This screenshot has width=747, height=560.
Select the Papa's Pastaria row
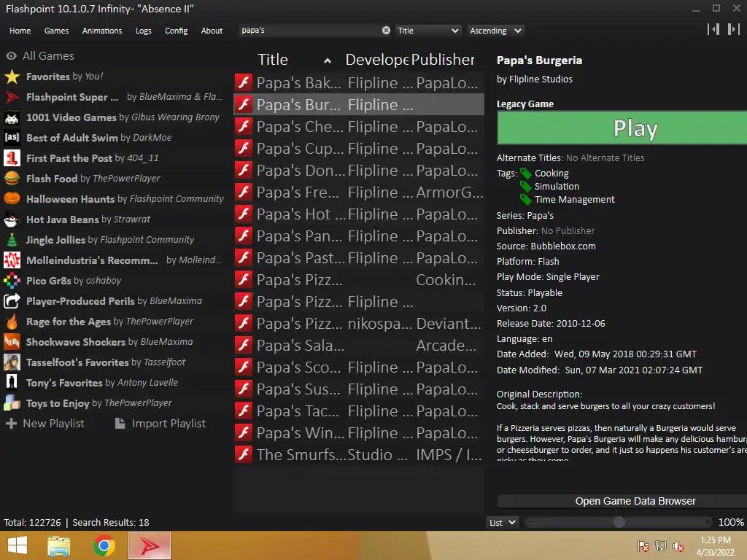tap(359, 257)
